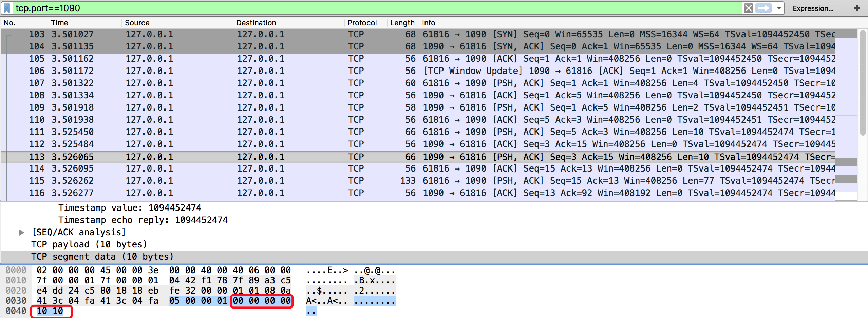Expand the [SEQ/ACK analysis] tree node

(x=22, y=232)
